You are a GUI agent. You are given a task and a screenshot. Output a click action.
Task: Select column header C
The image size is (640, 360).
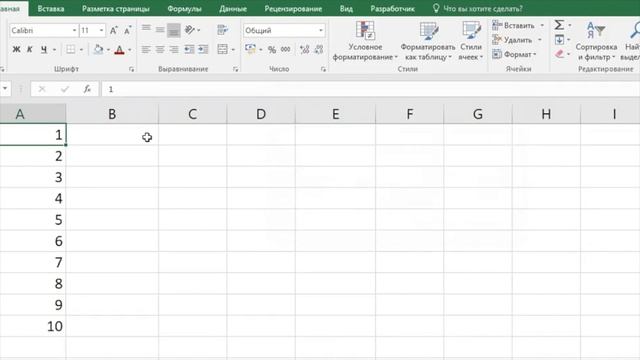point(193,114)
